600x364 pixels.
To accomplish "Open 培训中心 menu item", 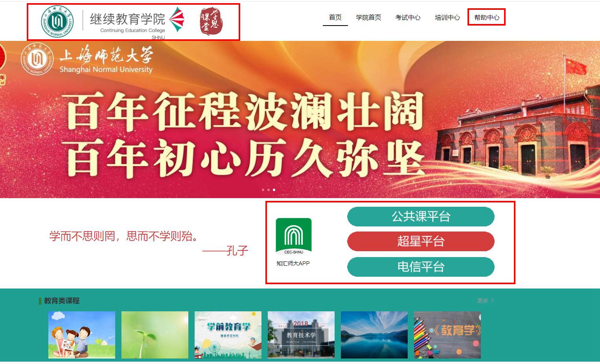I will [447, 17].
